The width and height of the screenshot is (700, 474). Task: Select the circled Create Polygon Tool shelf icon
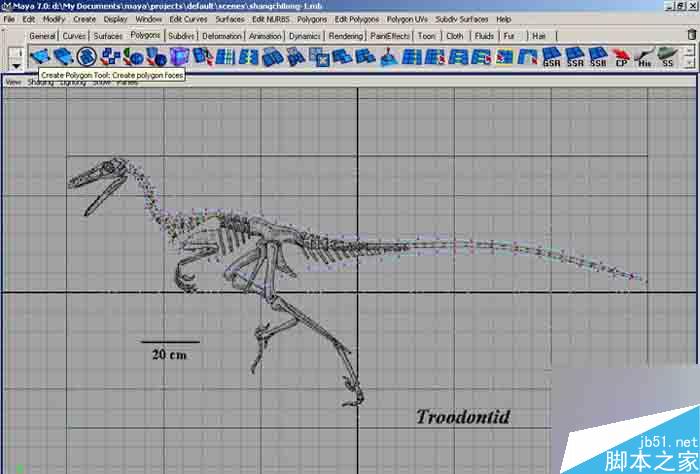87,57
